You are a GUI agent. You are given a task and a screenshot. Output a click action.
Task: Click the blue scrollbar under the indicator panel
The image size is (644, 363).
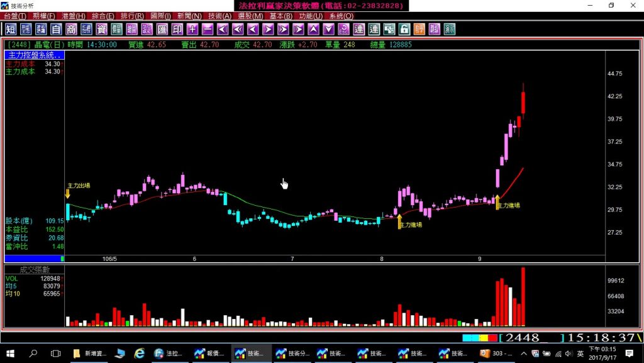point(35,259)
